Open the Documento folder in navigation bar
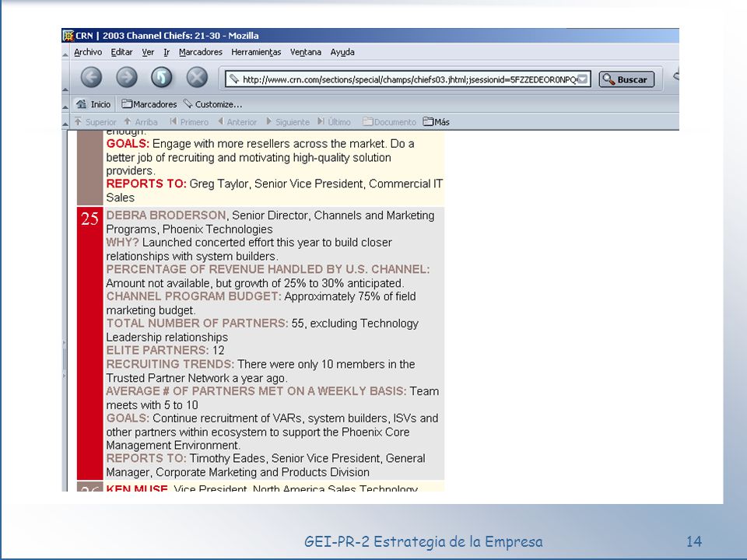The image size is (747, 560). pos(389,122)
